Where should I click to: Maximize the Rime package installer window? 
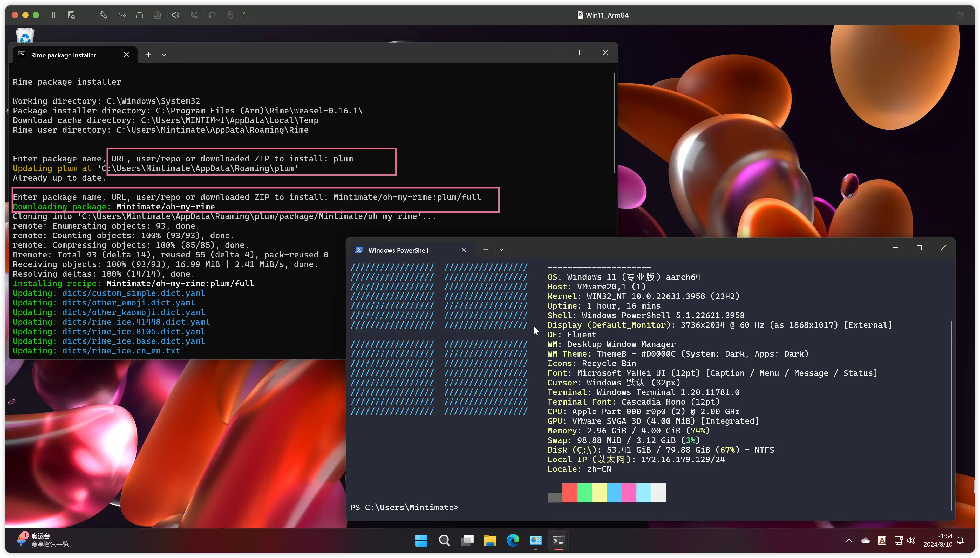pyautogui.click(x=582, y=52)
